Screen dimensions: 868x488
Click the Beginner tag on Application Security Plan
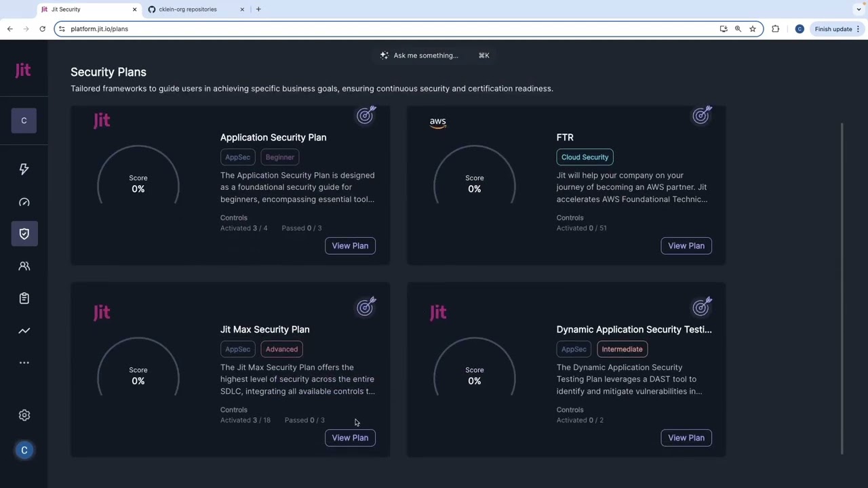click(x=280, y=157)
